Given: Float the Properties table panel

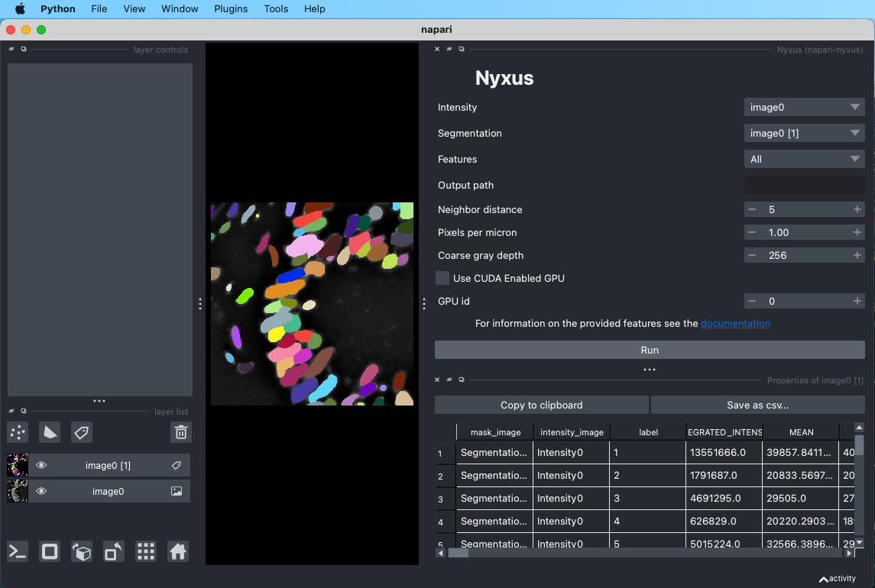Looking at the screenshot, I should coord(462,380).
